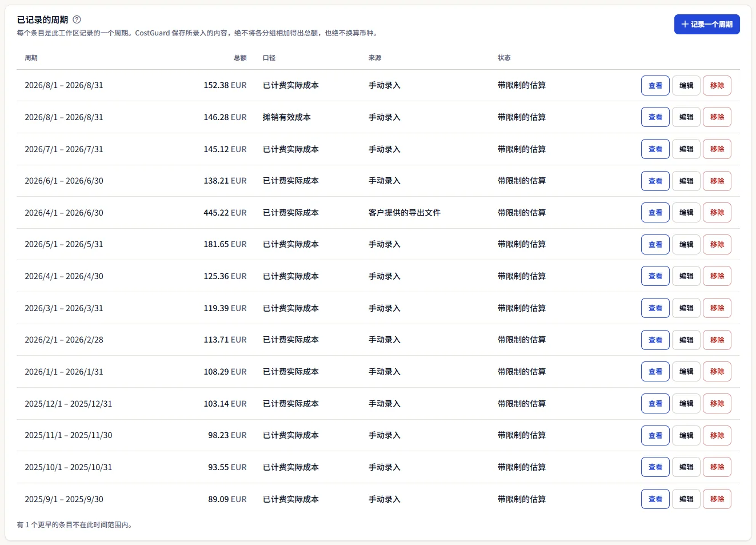View the 2026/7/1 – 2026/7/31 period
The image size is (756, 545).
click(x=655, y=149)
